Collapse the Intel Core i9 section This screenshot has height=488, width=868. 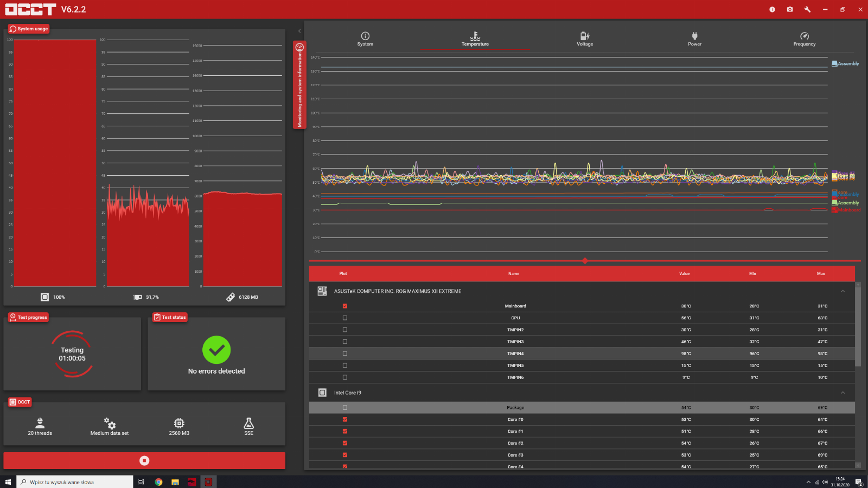point(843,393)
